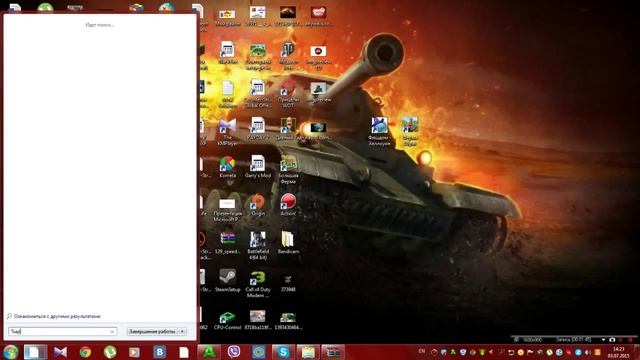640x360 pixels.
Task: Launch Google Chrome from the taskbar
Action: coord(85,352)
